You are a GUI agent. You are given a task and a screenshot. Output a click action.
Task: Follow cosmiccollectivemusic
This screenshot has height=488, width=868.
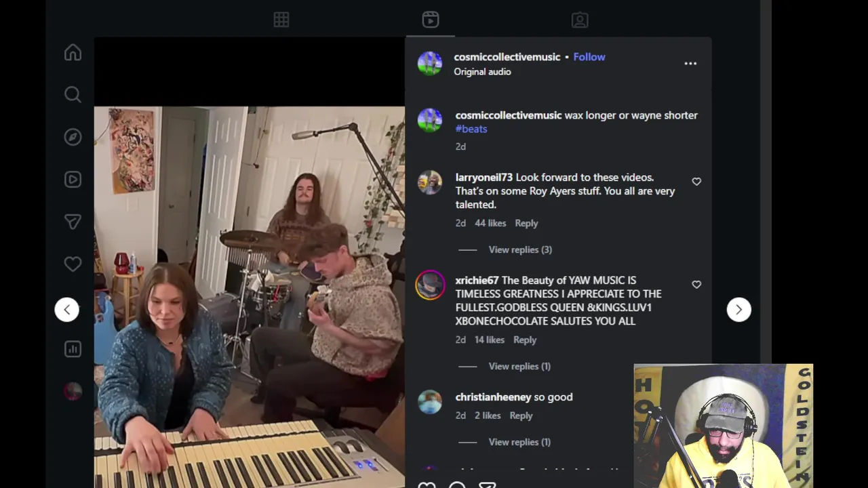tap(589, 57)
